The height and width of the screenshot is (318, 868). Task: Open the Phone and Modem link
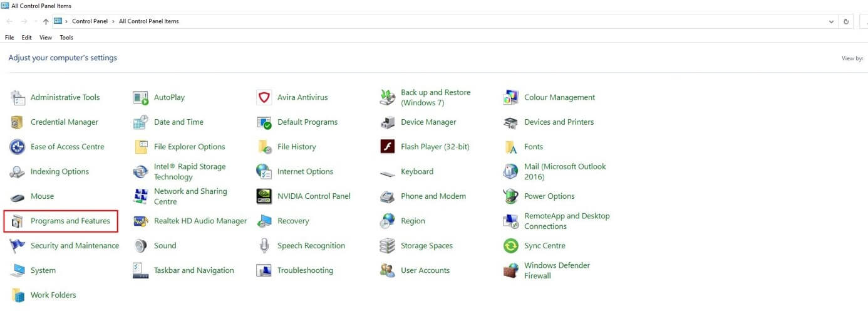(433, 196)
